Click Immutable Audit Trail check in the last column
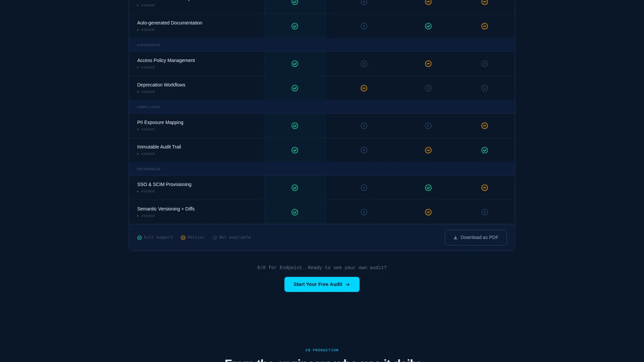Viewport: 644px width, 362px height. [x=485, y=150]
